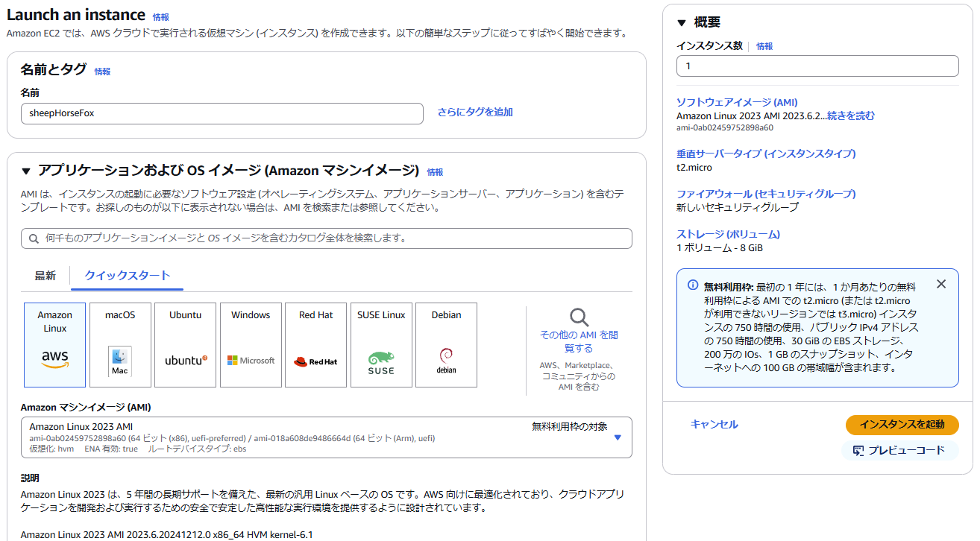Click the preview code icon
The width and height of the screenshot is (980, 541).
[x=858, y=450]
